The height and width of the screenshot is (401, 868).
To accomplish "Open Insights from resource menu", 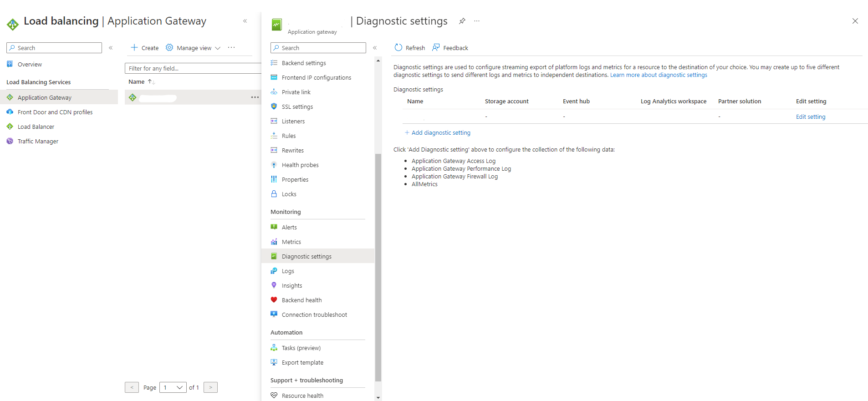I will pyautogui.click(x=291, y=285).
